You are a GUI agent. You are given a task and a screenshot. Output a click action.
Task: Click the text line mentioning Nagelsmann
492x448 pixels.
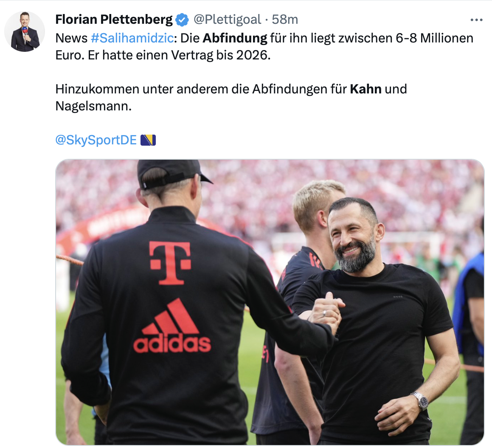click(93, 106)
